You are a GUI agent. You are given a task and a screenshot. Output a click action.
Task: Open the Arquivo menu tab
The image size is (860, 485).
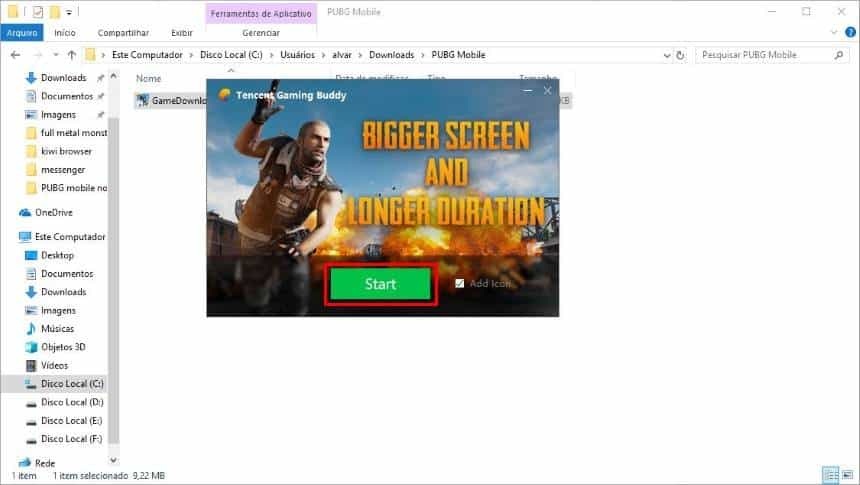[22, 33]
